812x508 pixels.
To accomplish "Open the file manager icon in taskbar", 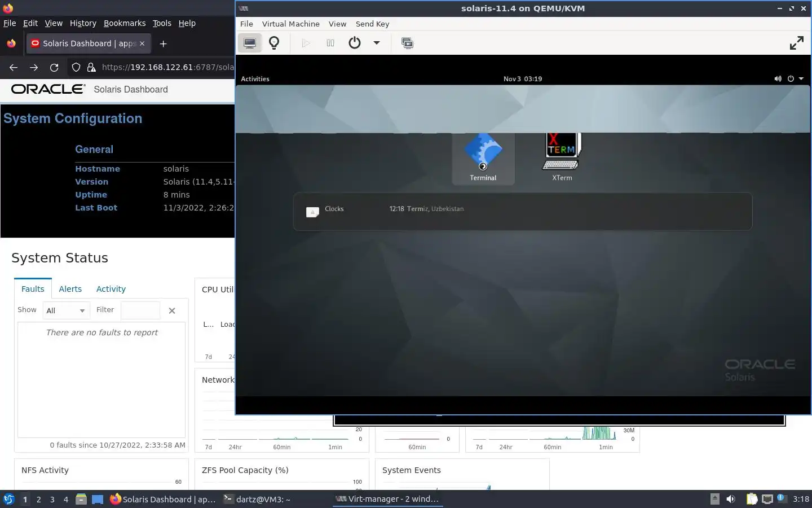I will tap(81, 499).
